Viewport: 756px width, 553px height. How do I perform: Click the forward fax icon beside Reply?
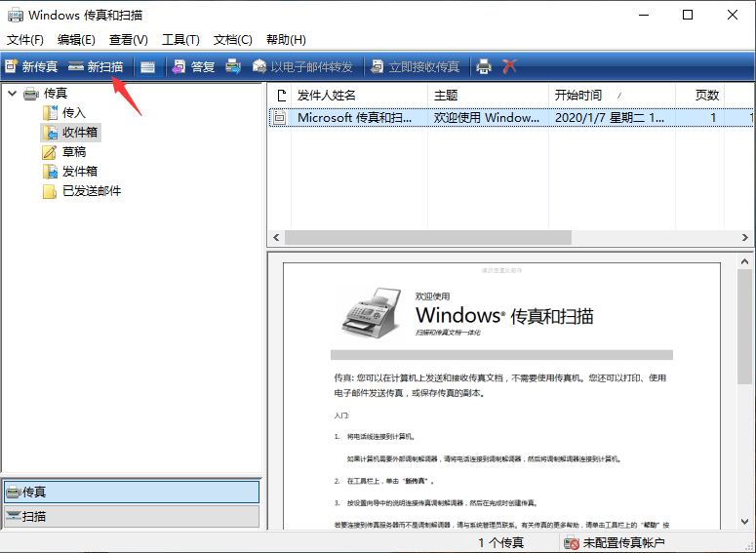233,66
